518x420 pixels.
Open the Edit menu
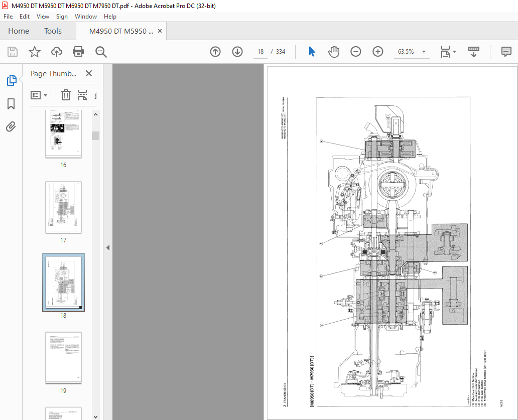tap(25, 17)
